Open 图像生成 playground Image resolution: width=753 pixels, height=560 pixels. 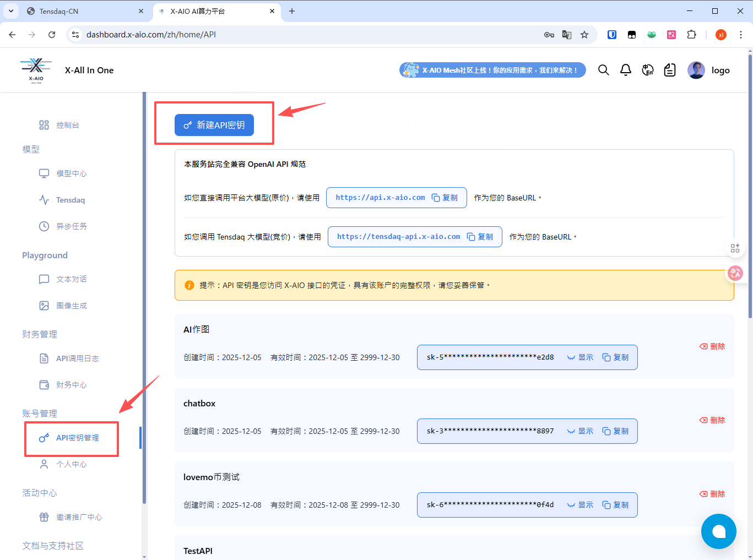[63, 306]
